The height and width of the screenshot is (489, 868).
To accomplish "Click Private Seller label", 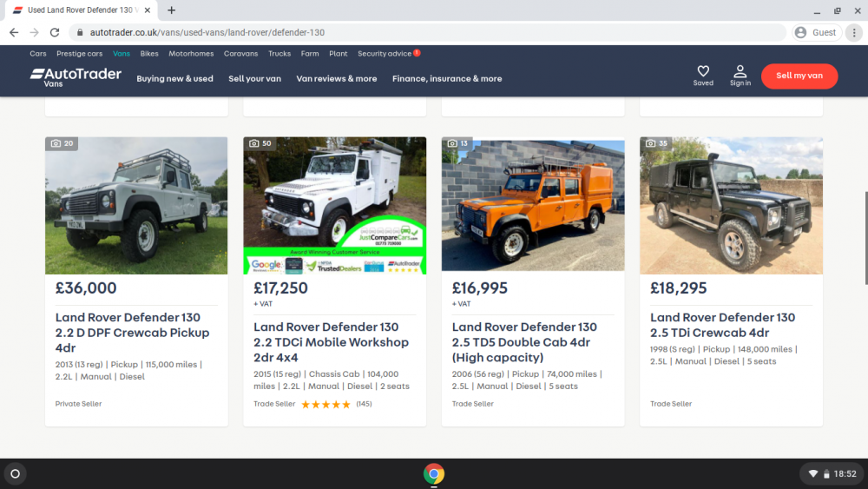I will (79, 404).
